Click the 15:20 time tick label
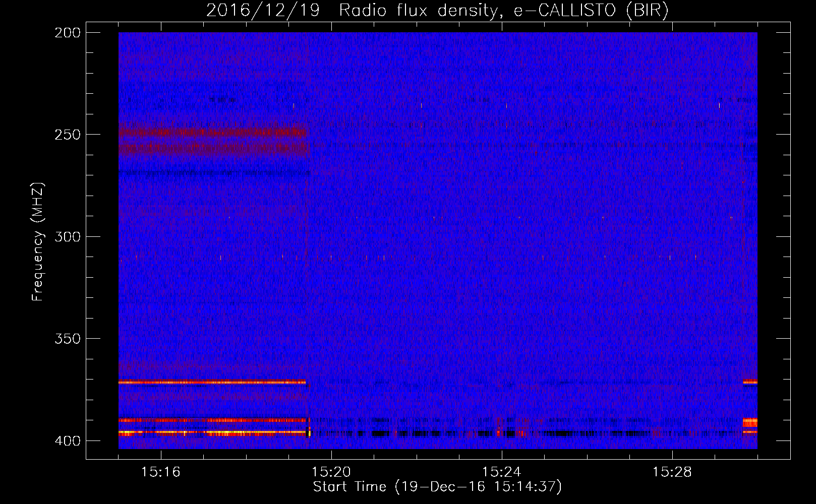The image size is (816, 504). coord(331,472)
